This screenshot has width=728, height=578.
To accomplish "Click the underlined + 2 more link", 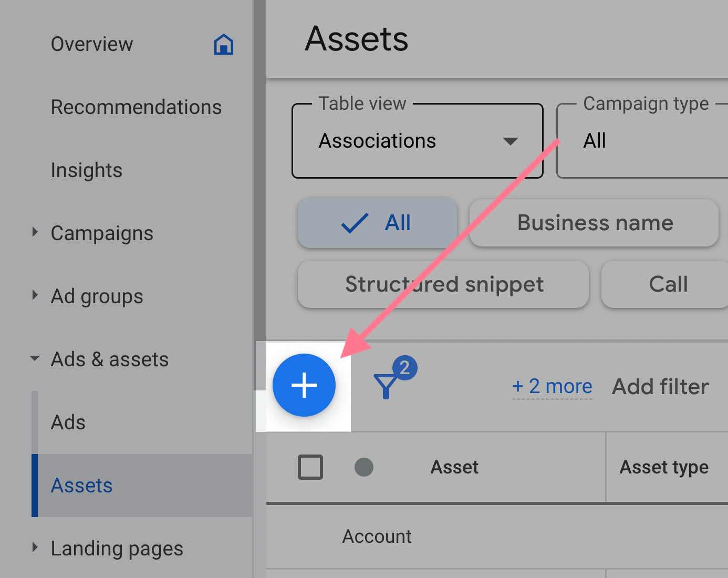I will point(552,386).
